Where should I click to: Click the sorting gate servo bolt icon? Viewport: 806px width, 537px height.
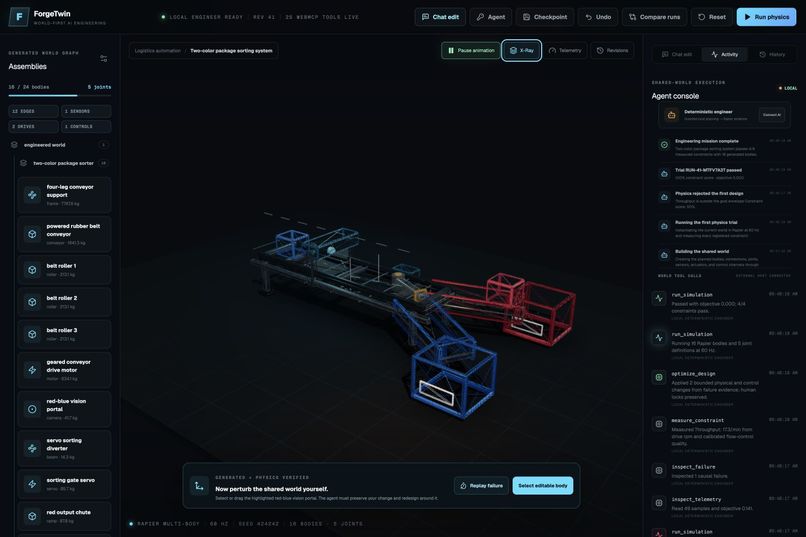pos(32,484)
